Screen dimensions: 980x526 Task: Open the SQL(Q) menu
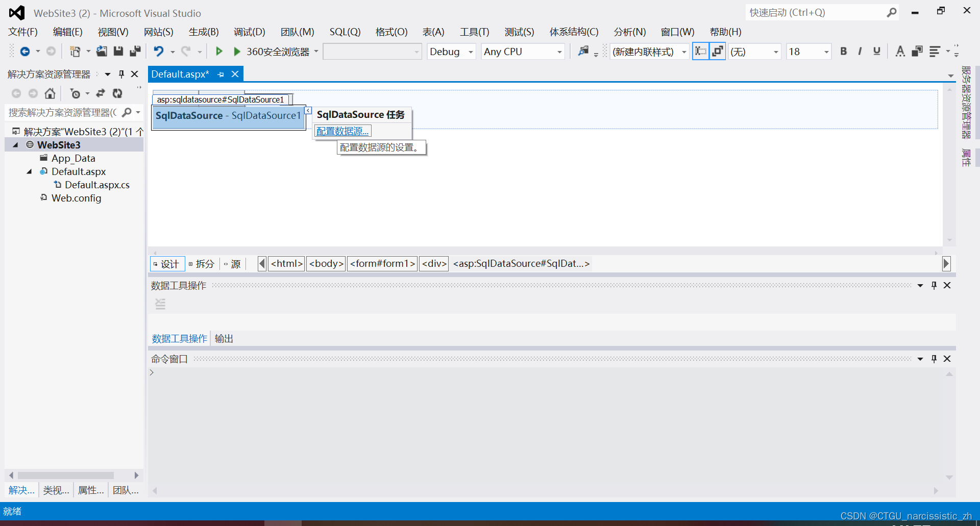pyautogui.click(x=345, y=32)
